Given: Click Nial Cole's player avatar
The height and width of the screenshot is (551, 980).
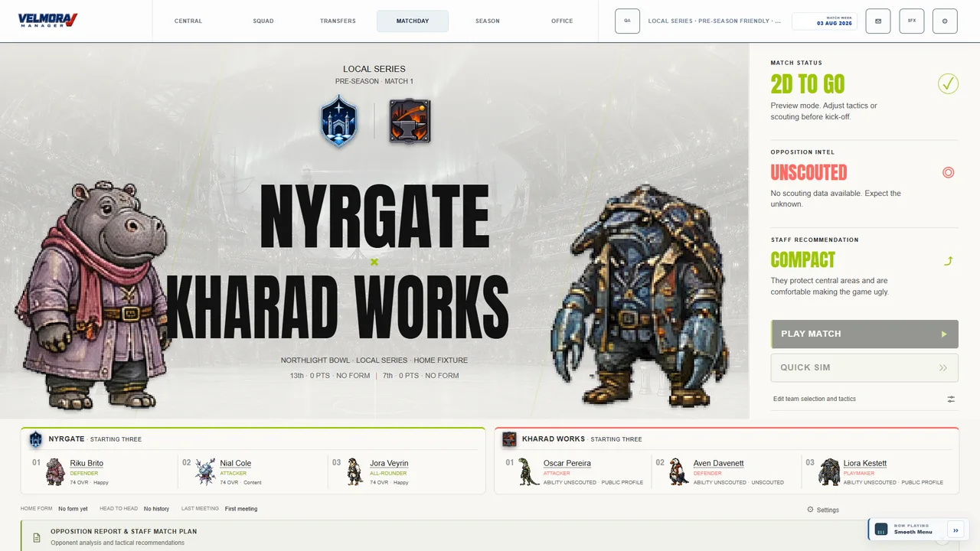Looking at the screenshot, I should (205, 471).
